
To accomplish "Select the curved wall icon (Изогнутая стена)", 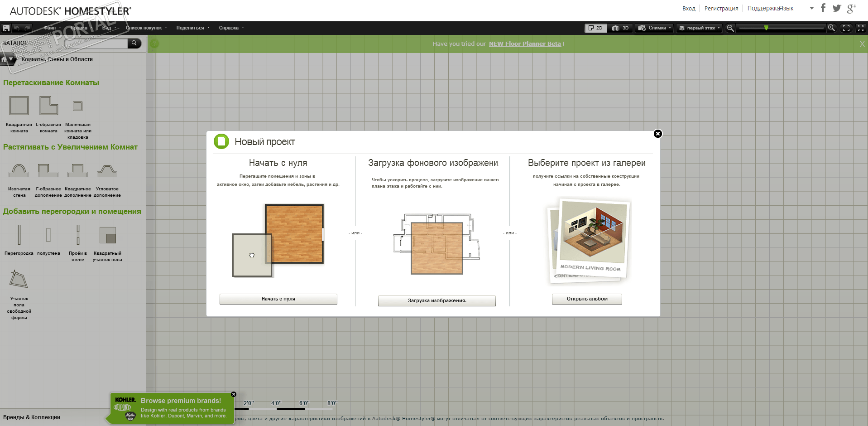I will 19,170.
